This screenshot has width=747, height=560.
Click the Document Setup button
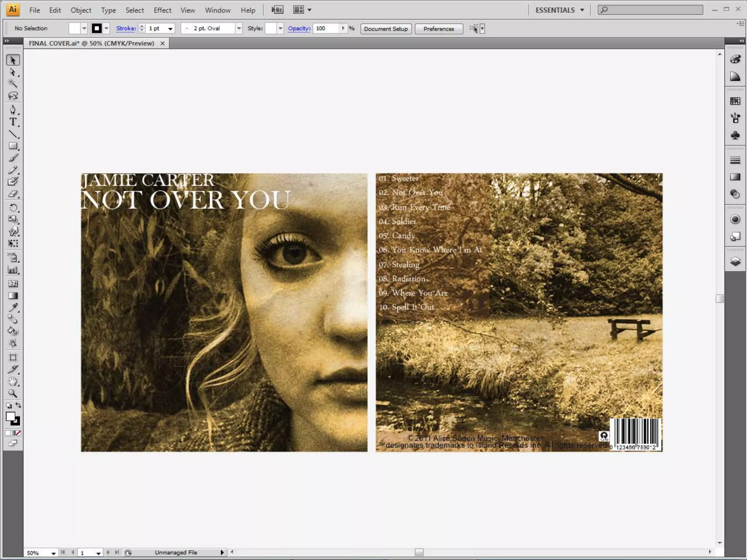[386, 29]
